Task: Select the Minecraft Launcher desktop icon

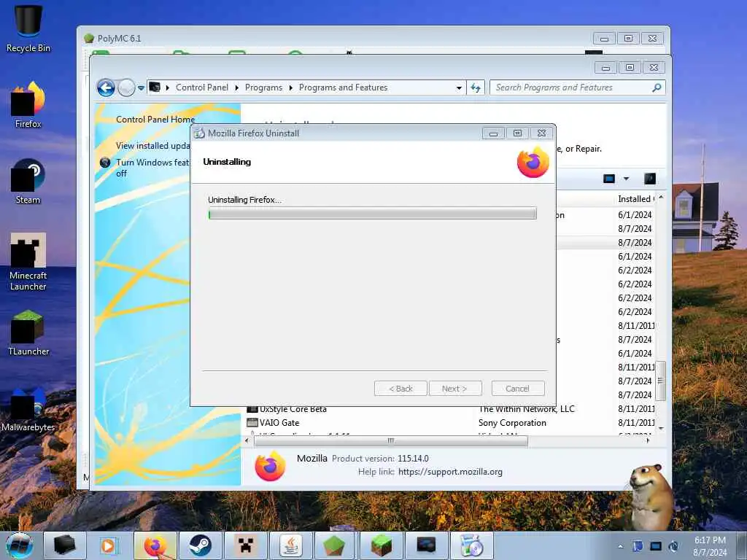Action: click(28, 262)
